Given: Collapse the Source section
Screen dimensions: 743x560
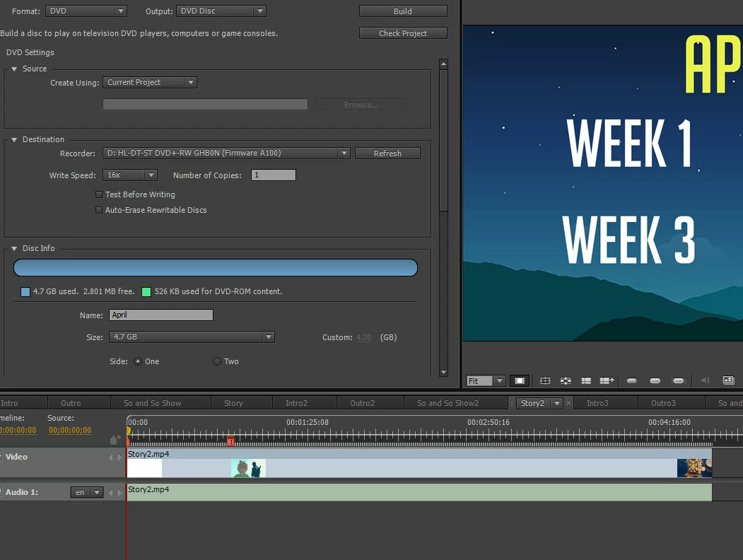Looking at the screenshot, I should pos(14,69).
